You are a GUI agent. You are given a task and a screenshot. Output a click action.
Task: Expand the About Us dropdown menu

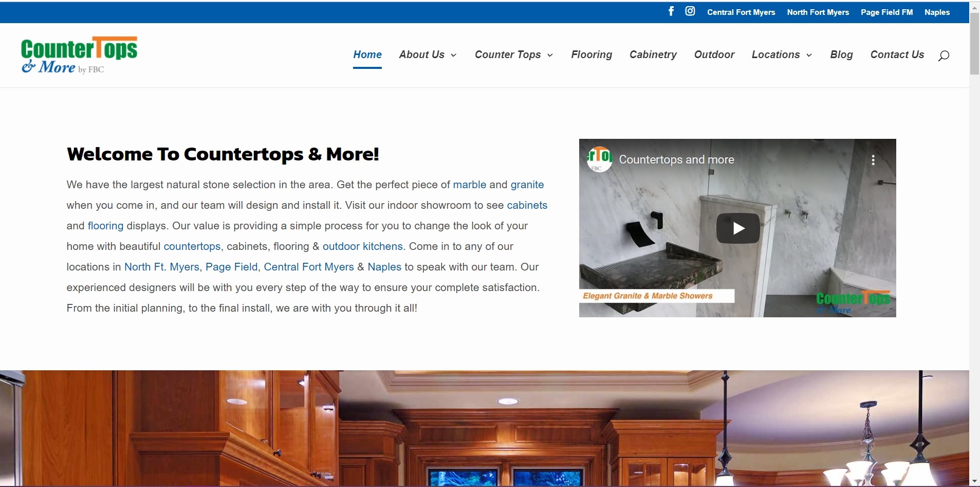point(428,55)
